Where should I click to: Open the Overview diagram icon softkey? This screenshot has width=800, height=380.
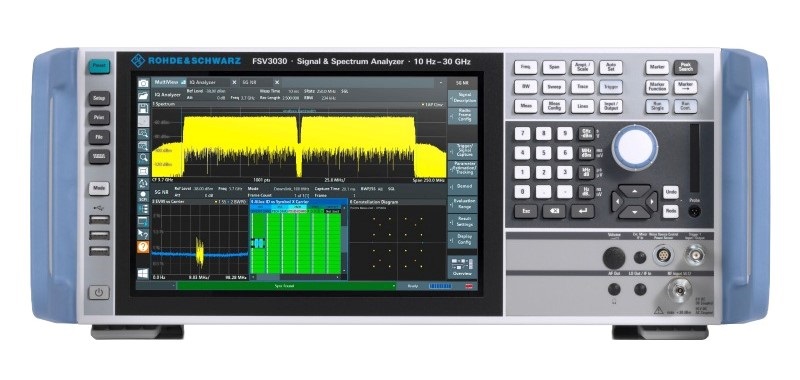462,267
